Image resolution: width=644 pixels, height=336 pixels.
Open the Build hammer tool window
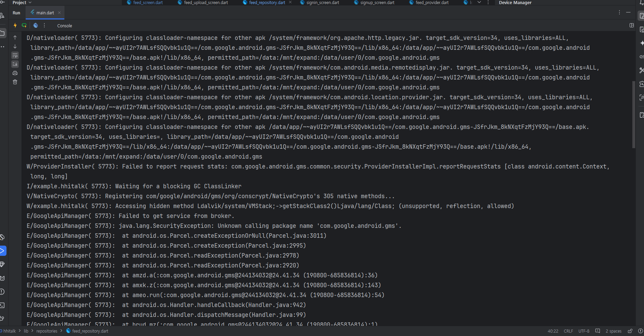[2, 237]
